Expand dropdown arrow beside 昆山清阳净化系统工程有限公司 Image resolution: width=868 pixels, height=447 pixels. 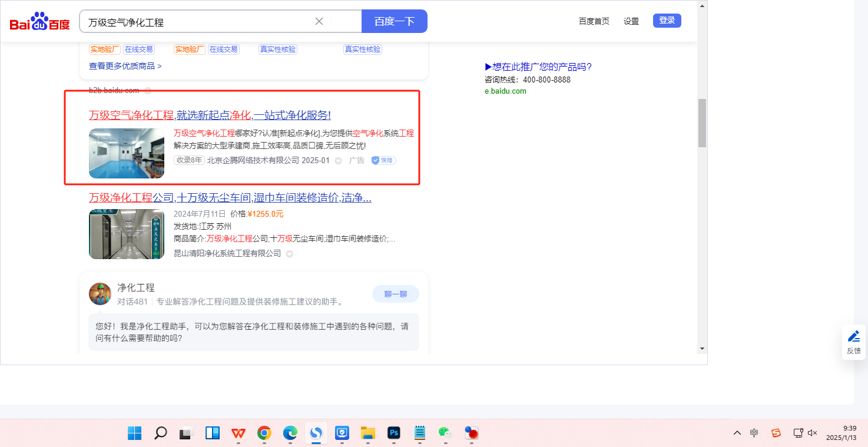coord(289,254)
